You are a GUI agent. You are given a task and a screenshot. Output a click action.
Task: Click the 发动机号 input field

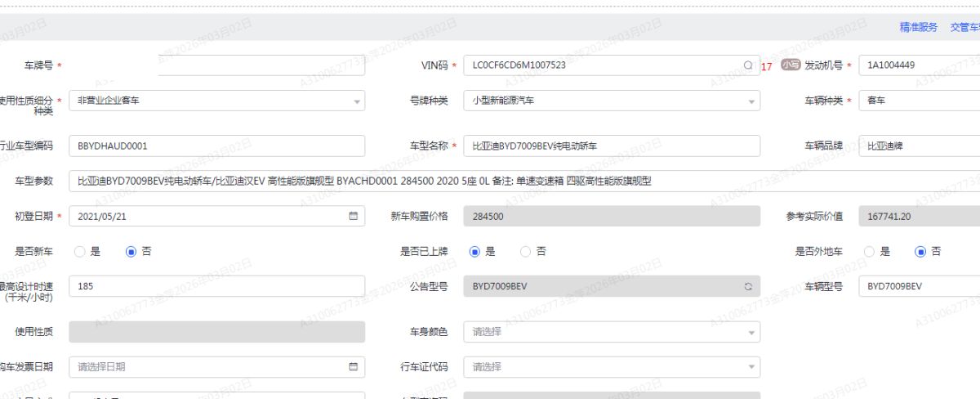pyautogui.click(x=919, y=65)
